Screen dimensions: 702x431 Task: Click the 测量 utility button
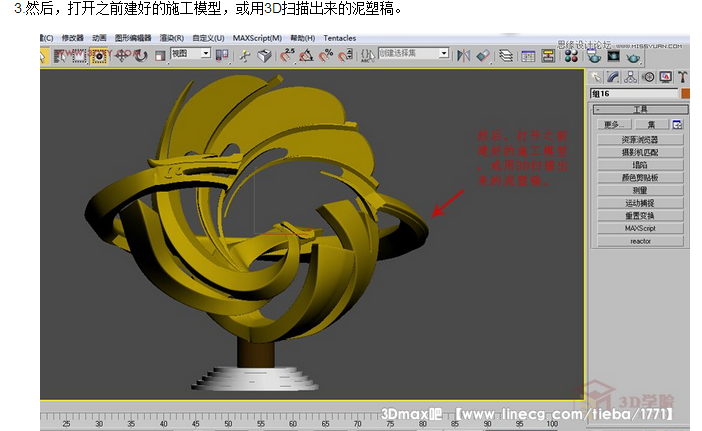[640, 190]
